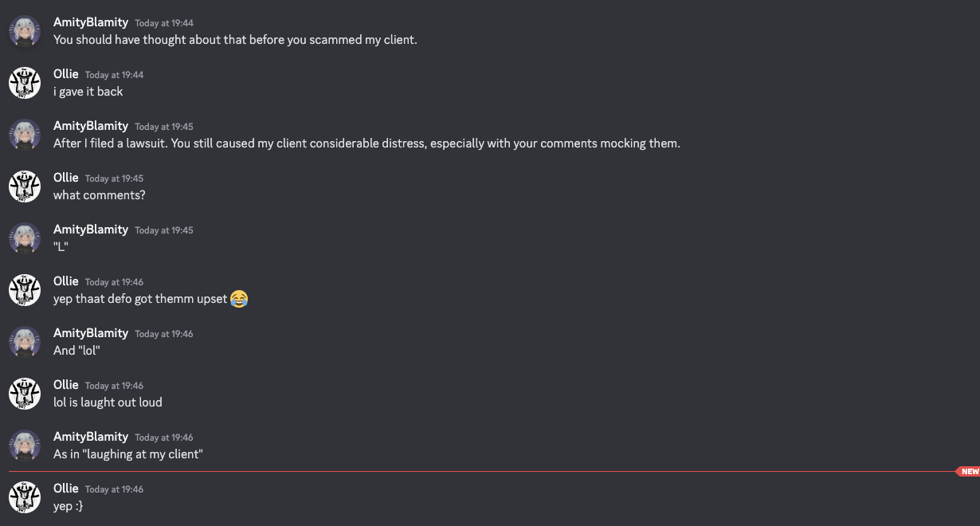Select AmityBlamity's avatar beside the lawsuit message
980x526 pixels.
[25, 135]
